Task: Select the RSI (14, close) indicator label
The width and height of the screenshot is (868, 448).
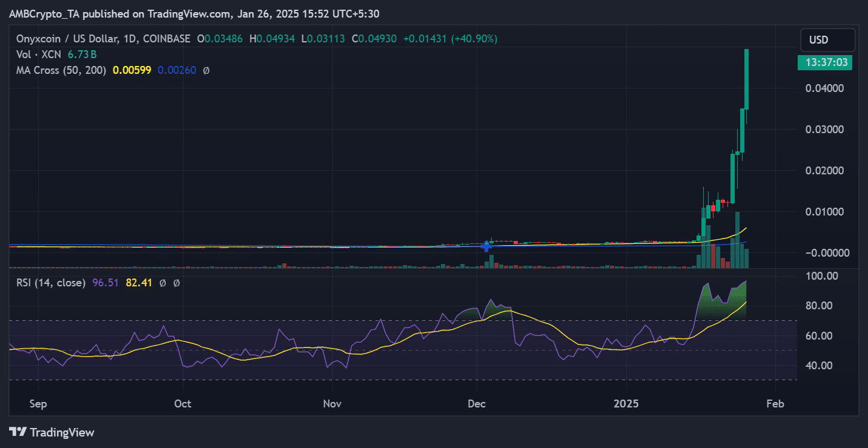Action: (51, 283)
